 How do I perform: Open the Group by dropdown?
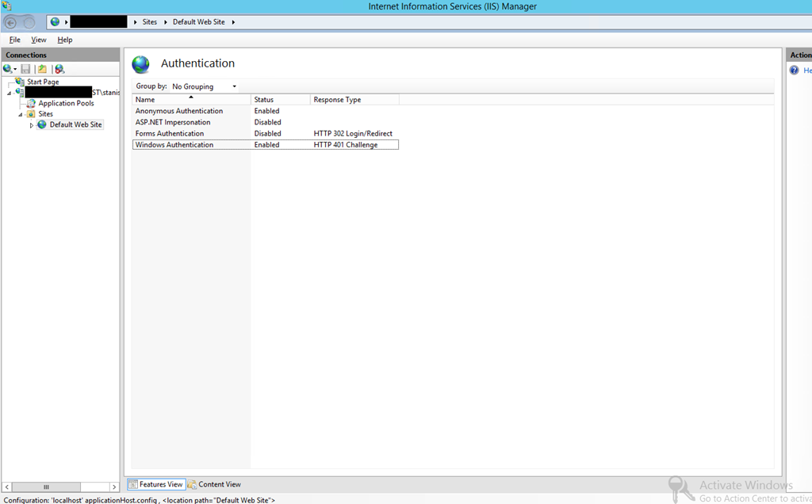coord(204,86)
